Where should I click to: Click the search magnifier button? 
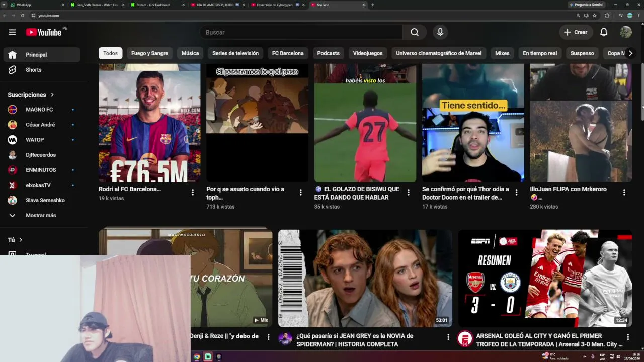tap(414, 32)
